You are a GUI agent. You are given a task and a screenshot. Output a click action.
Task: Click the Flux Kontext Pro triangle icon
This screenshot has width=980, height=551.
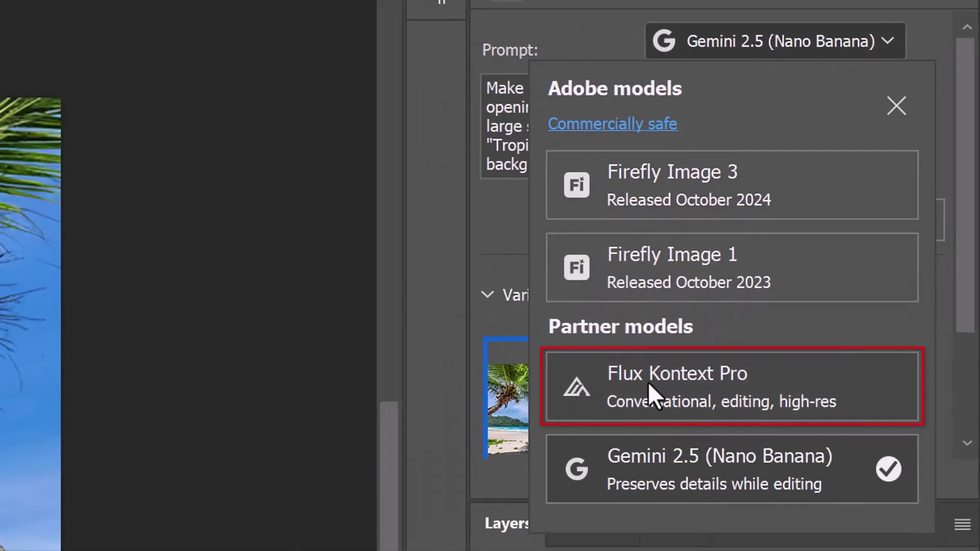point(577,387)
